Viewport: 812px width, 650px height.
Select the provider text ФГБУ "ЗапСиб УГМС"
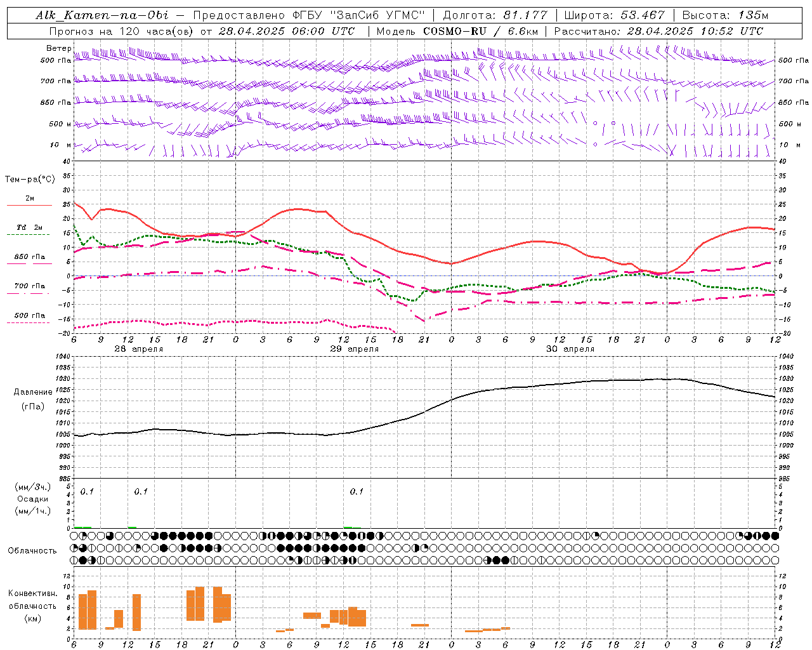click(360, 15)
